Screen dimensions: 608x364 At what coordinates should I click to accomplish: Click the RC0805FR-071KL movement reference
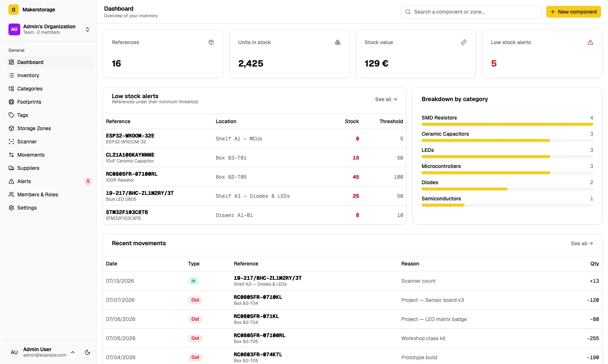(x=256, y=316)
